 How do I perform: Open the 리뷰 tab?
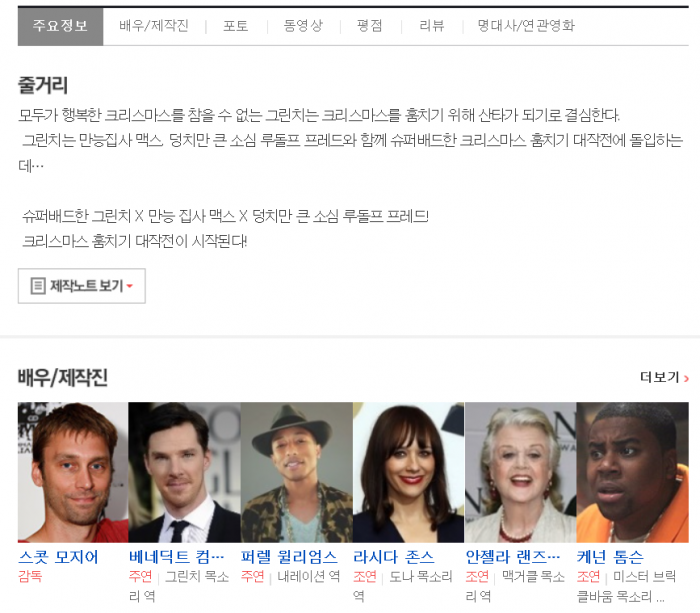(432, 26)
